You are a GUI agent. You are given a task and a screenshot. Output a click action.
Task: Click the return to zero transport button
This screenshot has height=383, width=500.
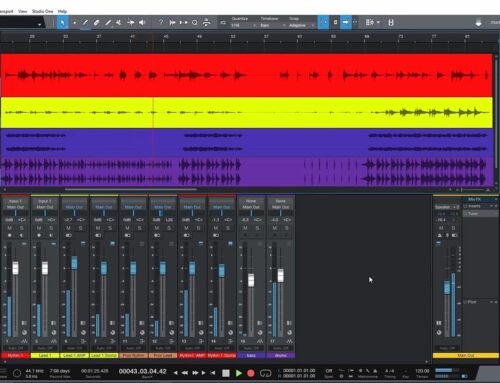coord(213,373)
